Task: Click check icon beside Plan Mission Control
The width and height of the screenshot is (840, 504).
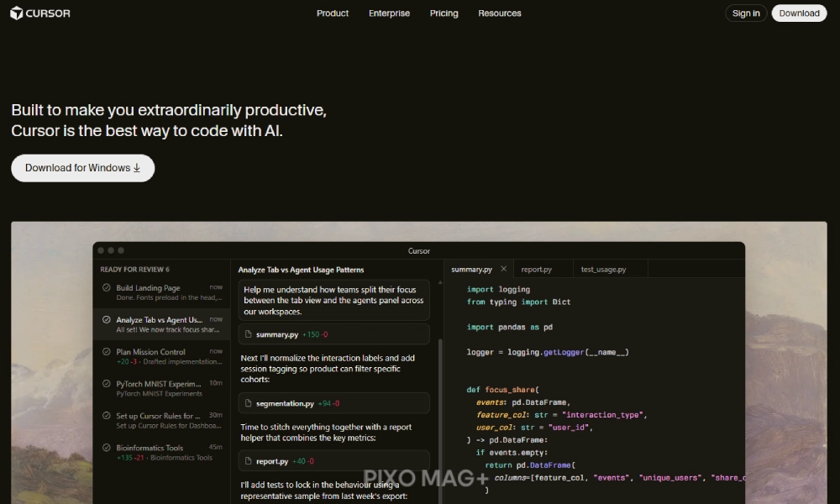Action: [106, 352]
